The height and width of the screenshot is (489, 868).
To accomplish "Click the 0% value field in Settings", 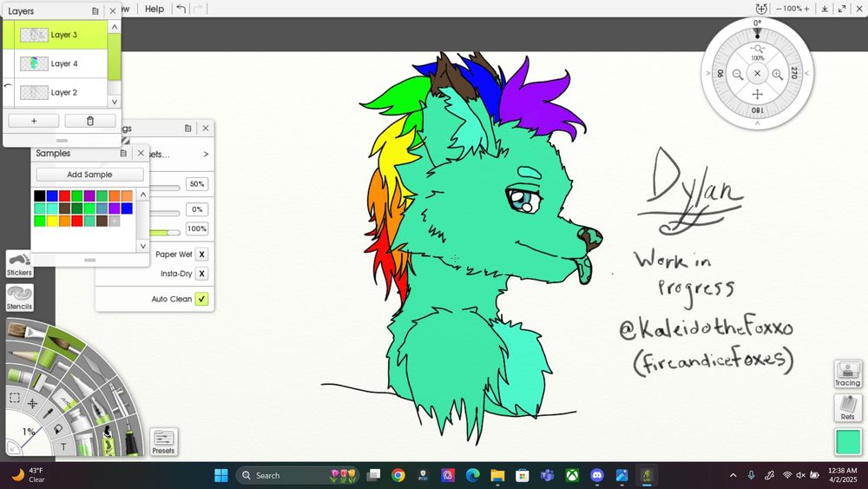I will click(x=197, y=209).
